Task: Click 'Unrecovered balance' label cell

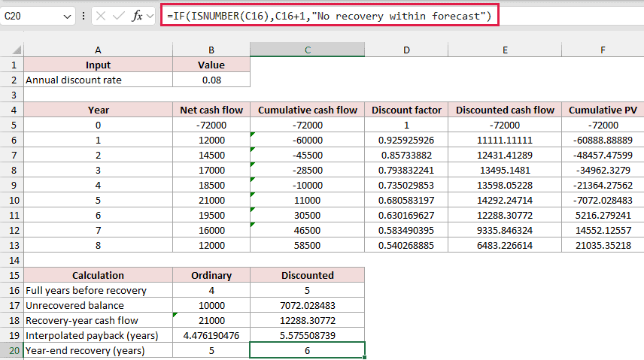Action: 98,305
